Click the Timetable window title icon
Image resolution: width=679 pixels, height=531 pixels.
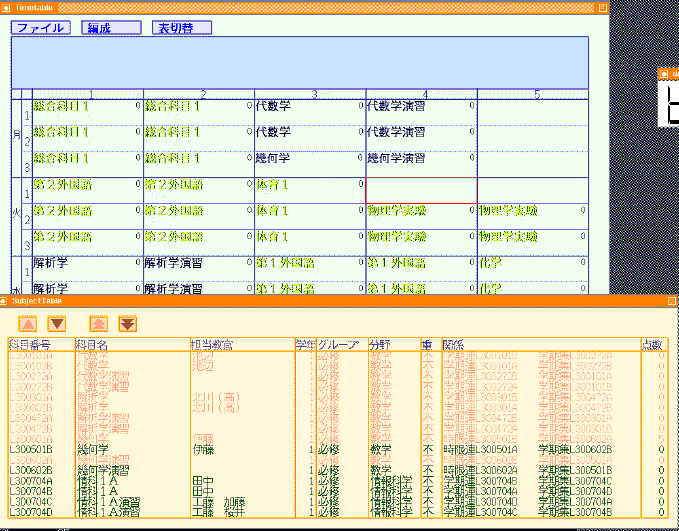click(6, 6)
